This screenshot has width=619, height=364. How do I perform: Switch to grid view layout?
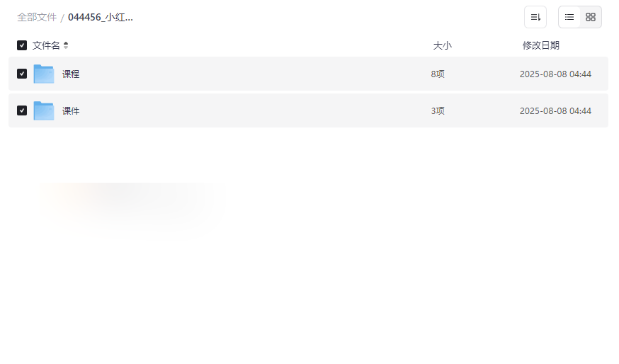click(591, 17)
